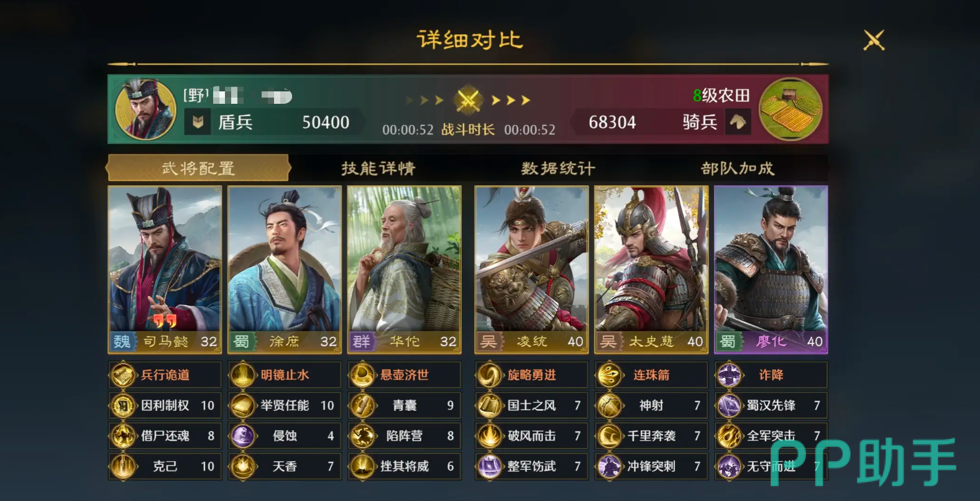980x501 pixels.
Task: Select the 连珠箭 skill icon
Action: 610,375
